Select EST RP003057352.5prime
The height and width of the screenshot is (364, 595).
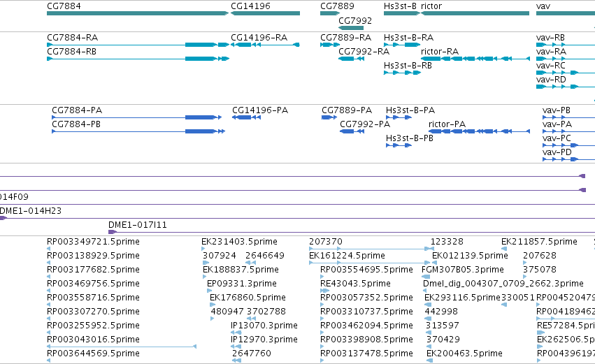coord(366,298)
